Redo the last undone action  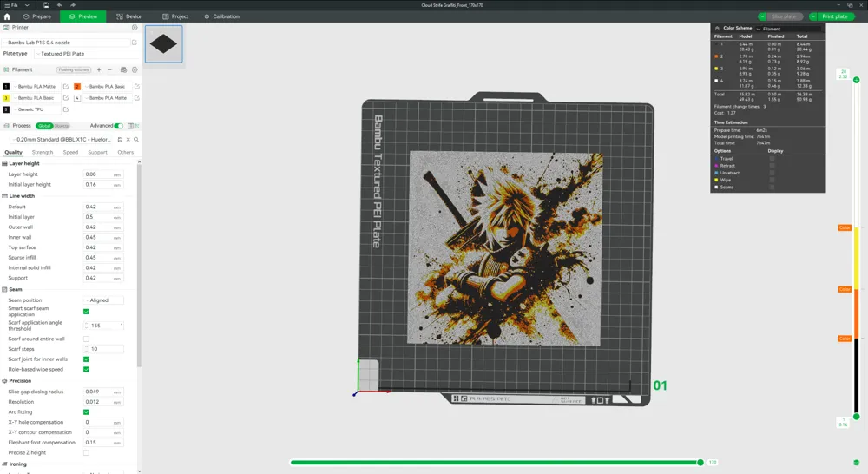click(x=73, y=5)
